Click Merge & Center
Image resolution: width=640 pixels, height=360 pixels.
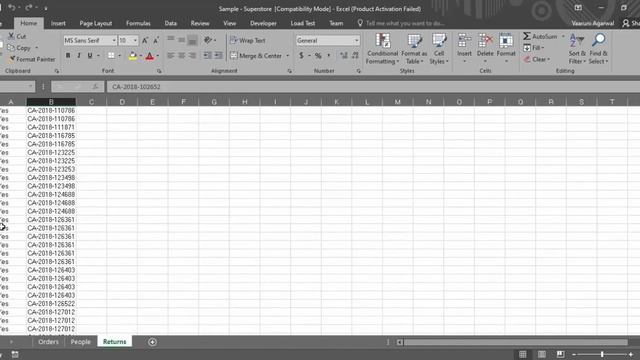click(256, 56)
